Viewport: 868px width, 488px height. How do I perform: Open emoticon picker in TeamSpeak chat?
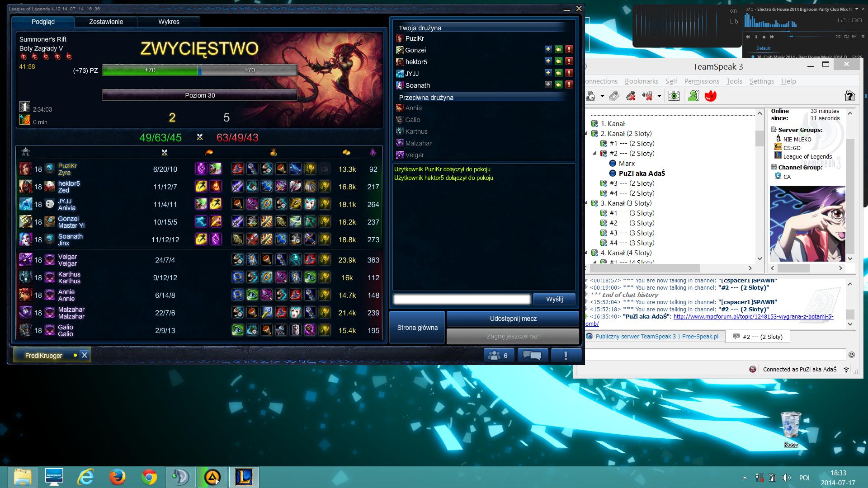[x=852, y=355]
